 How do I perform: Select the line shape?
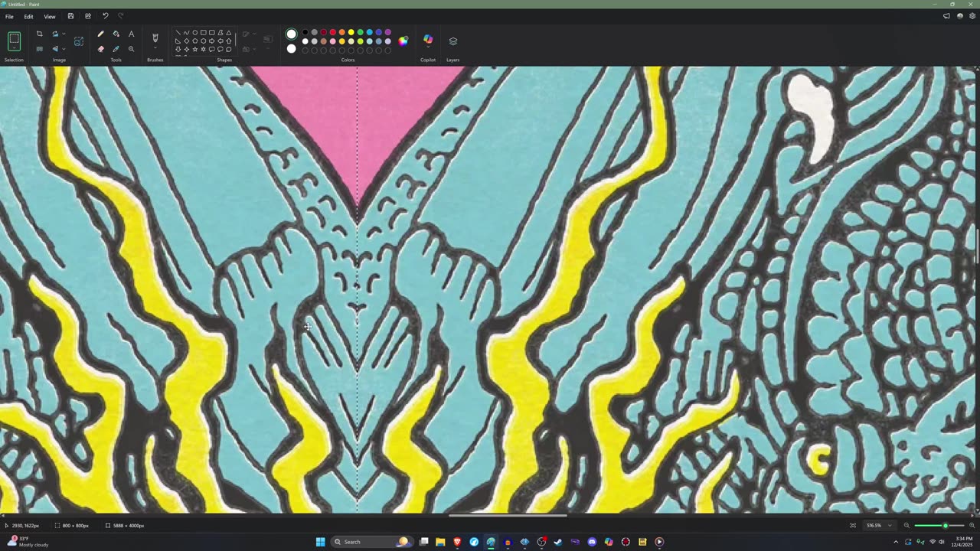point(178,33)
